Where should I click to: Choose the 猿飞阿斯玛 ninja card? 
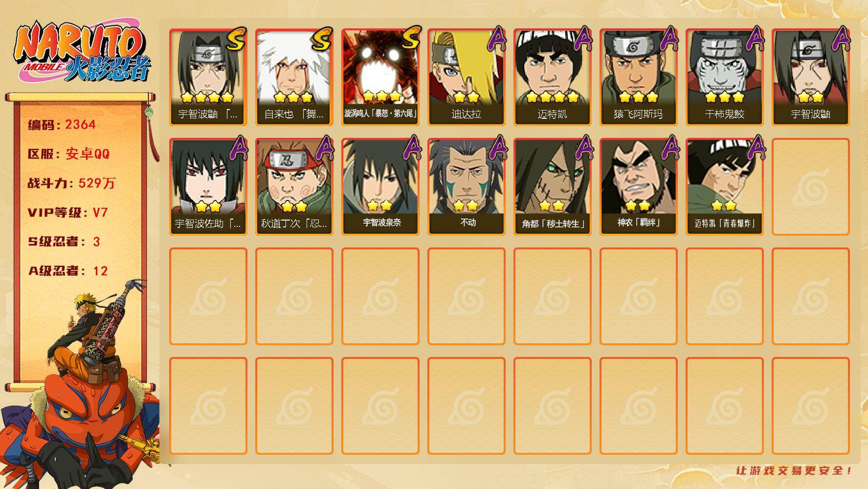click(x=639, y=77)
